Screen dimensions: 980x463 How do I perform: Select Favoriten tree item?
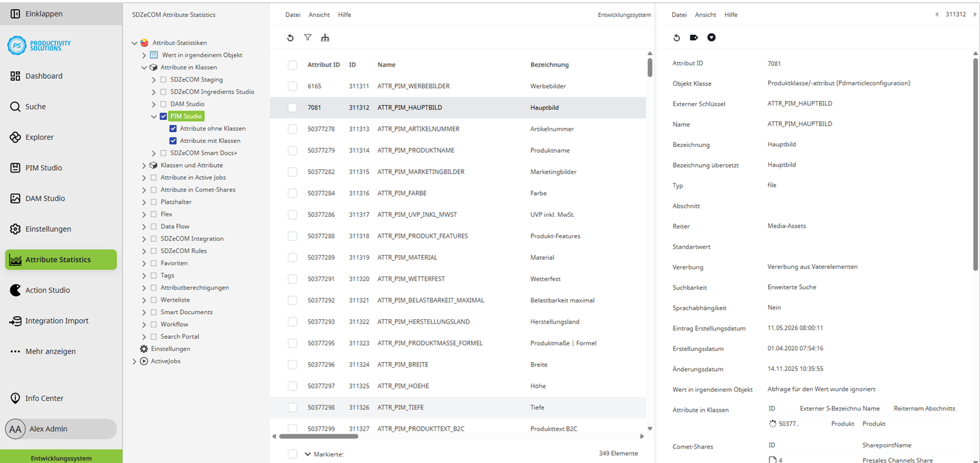click(174, 264)
